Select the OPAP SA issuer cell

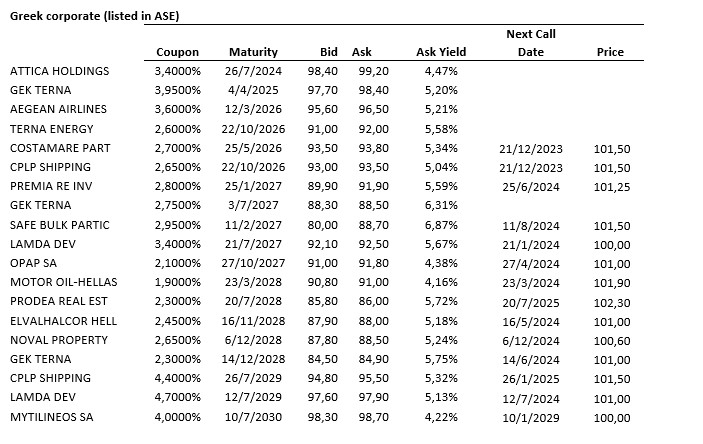coord(35,264)
